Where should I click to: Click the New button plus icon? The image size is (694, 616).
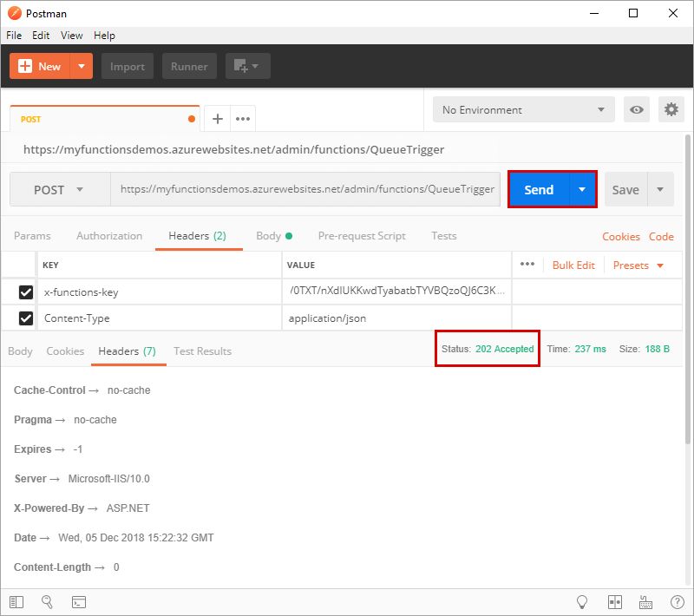pos(25,66)
